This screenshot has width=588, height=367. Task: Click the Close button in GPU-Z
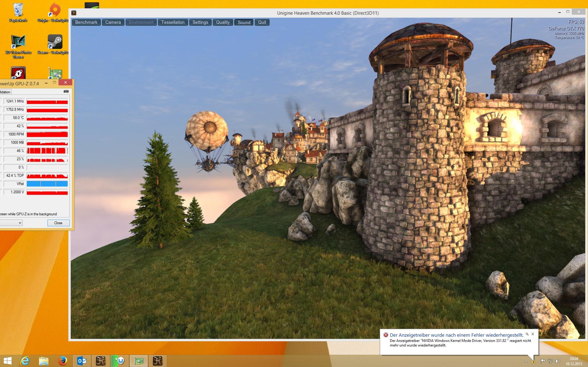coord(58,223)
